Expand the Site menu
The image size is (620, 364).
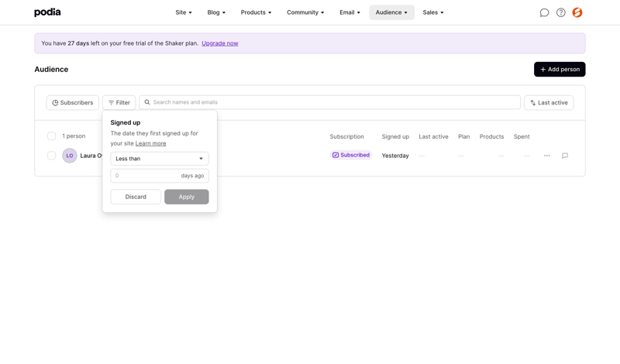184,12
